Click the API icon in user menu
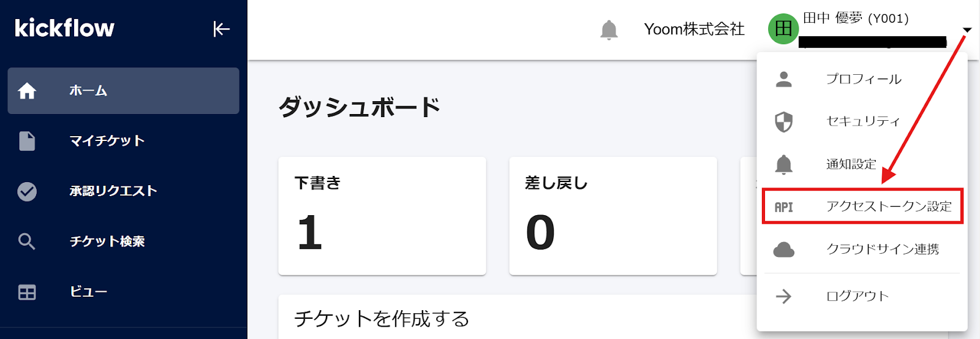 (x=784, y=207)
